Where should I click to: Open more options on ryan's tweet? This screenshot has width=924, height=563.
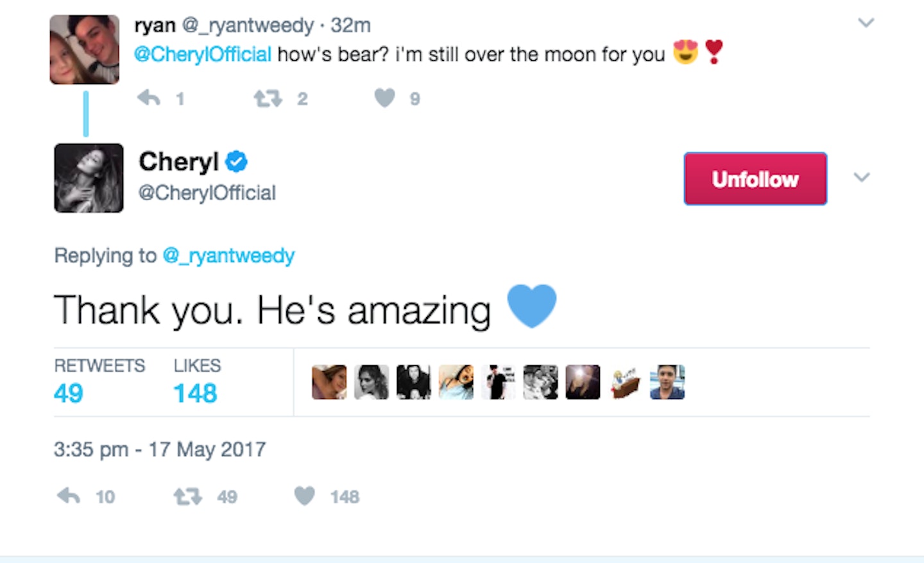point(866,24)
